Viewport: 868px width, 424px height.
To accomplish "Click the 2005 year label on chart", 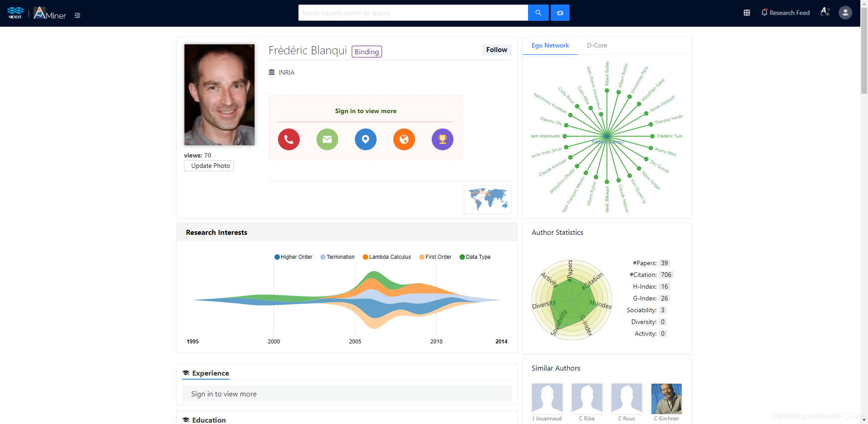I will coord(355,342).
